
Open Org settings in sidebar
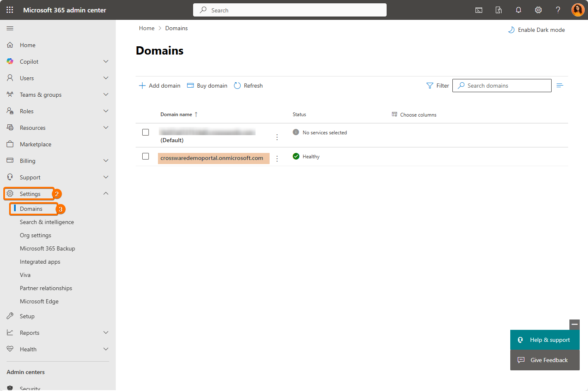(36, 235)
